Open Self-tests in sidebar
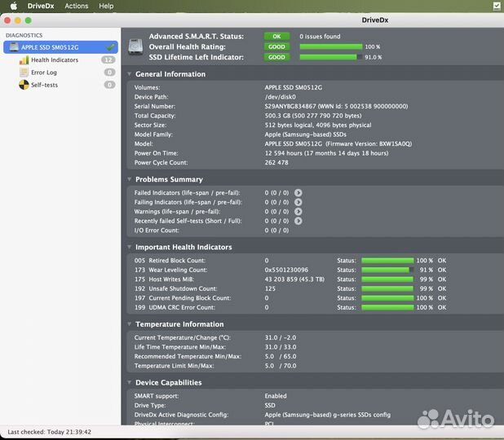 [44, 85]
